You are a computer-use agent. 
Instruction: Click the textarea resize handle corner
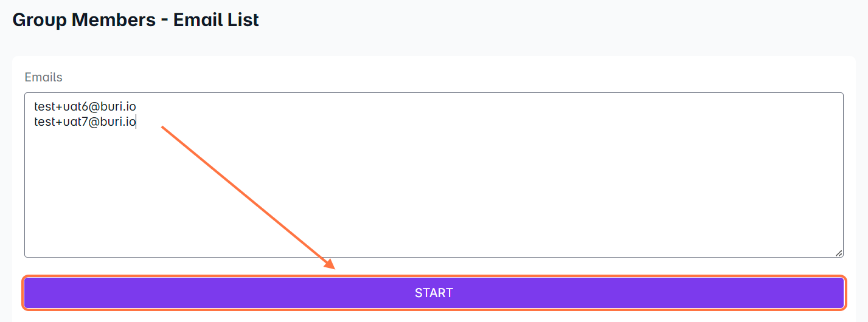pos(839,253)
